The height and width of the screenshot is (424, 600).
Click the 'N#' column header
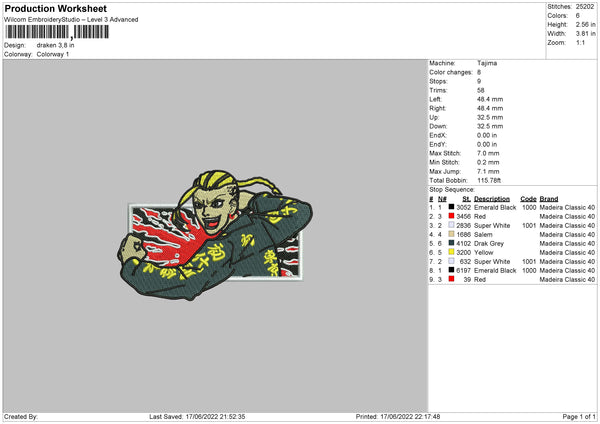click(442, 199)
